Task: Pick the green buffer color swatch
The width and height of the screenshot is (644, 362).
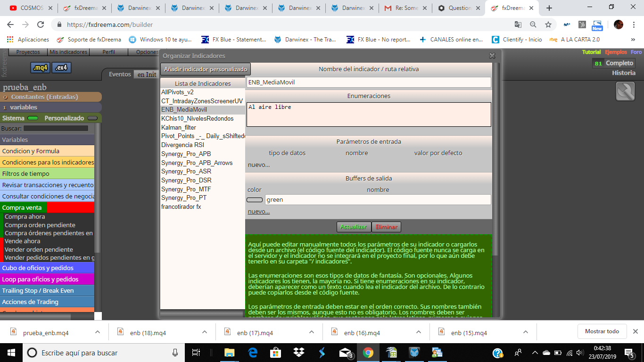Action: click(x=255, y=200)
